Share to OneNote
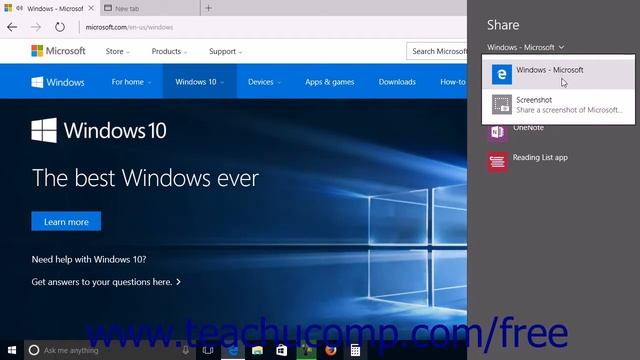640x360 pixels. pyautogui.click(x=516, y=132)
